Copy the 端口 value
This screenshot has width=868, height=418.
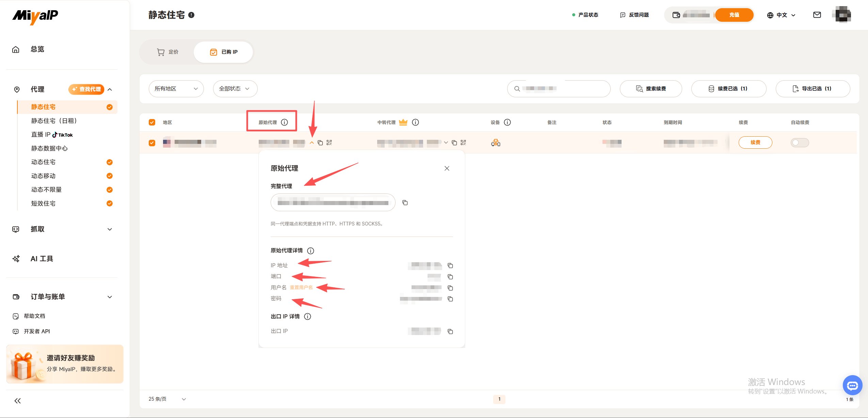pyautogui.click(x=450, y=277)
